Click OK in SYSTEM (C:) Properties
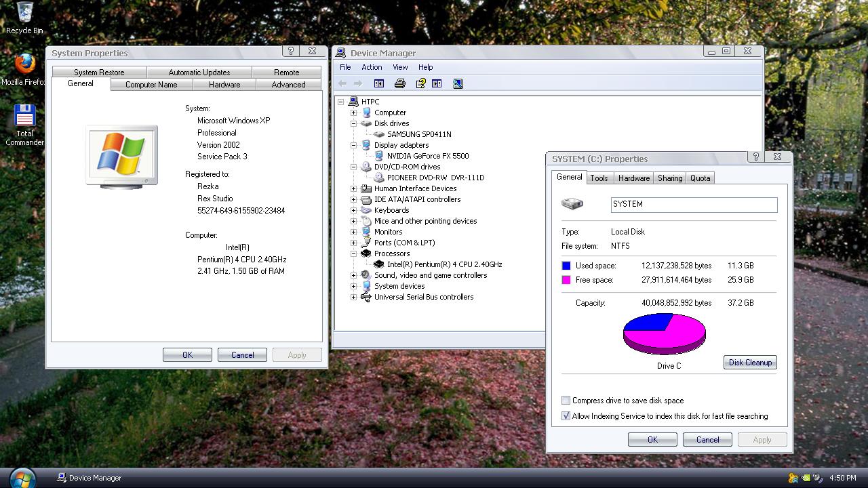 click(652, 440)
